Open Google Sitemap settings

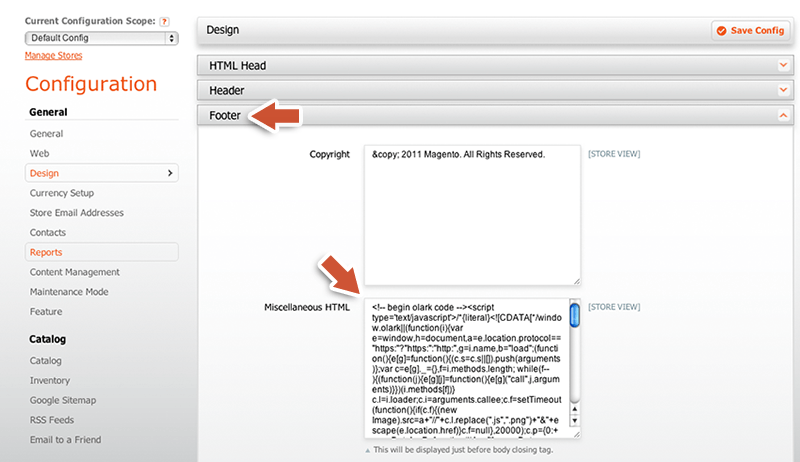63,400
